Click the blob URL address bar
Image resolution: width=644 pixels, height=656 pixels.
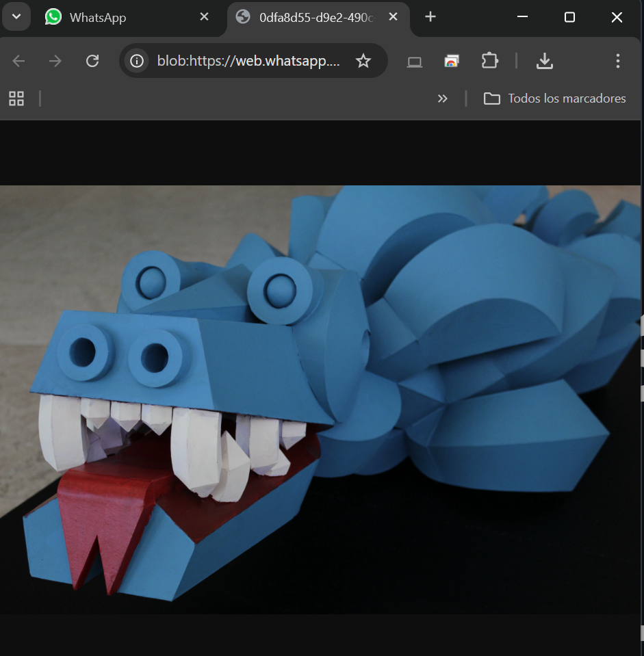coord(248,62)
